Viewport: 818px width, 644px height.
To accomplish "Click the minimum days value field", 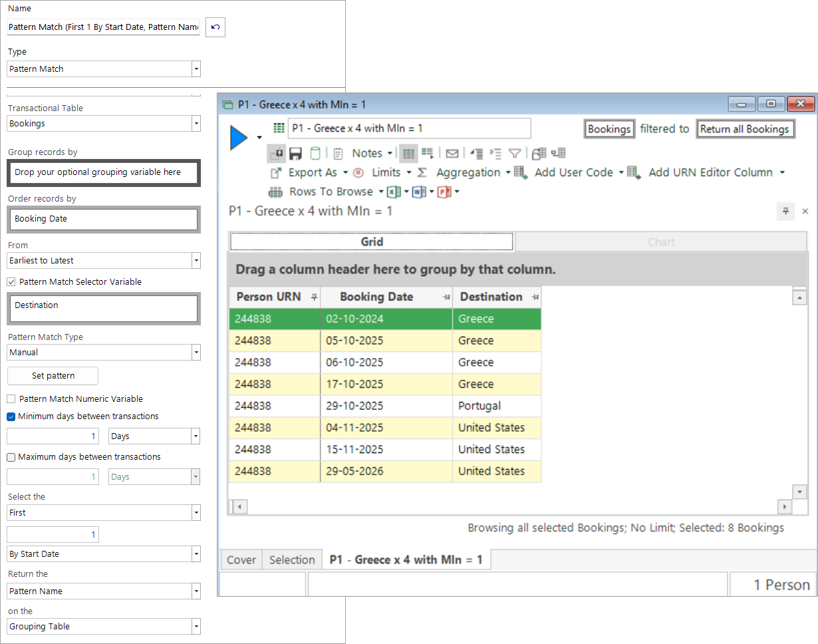I will click(53, 436).
